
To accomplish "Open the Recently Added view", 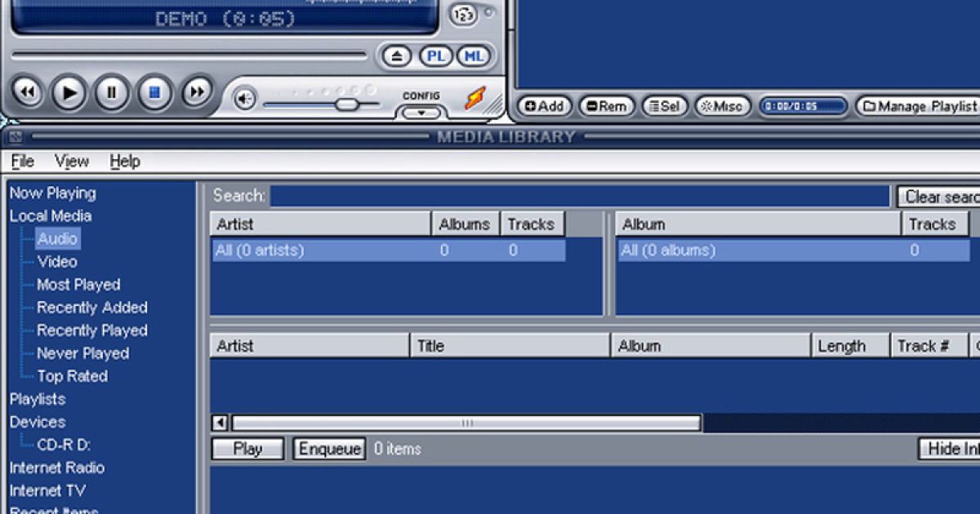I will pyautogui.click(x=92, y=308).
